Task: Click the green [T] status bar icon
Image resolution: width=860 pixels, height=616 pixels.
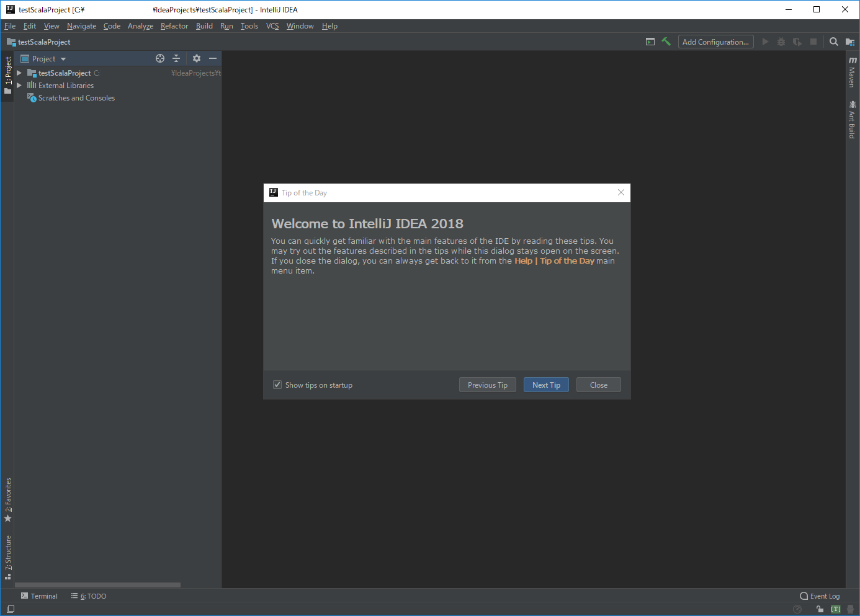Action: tap(836, 609)
